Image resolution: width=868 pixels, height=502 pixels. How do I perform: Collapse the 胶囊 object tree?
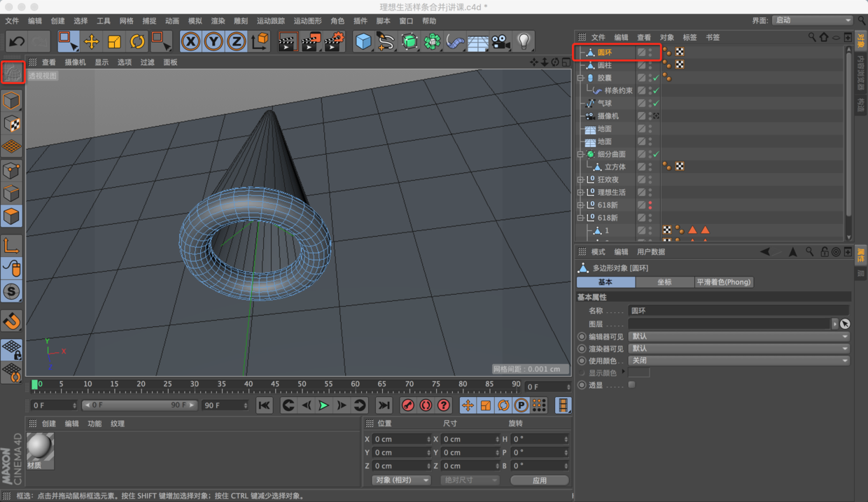[580, 78]
